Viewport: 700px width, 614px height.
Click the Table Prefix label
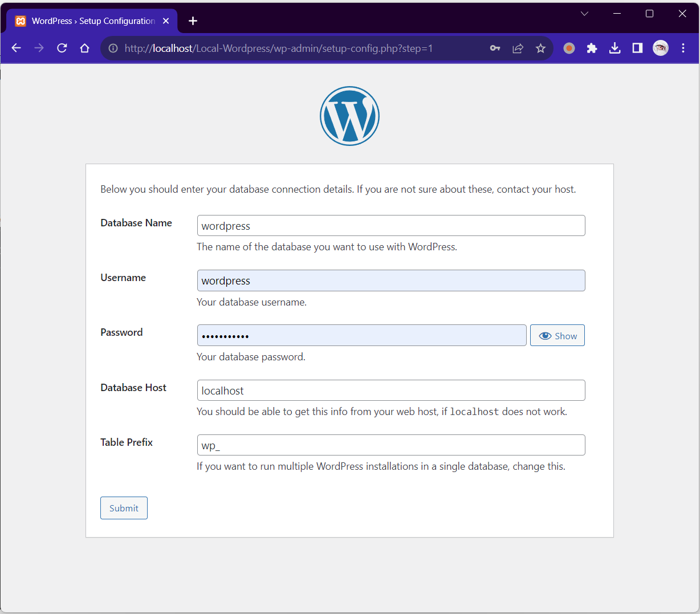click(127, 442)
